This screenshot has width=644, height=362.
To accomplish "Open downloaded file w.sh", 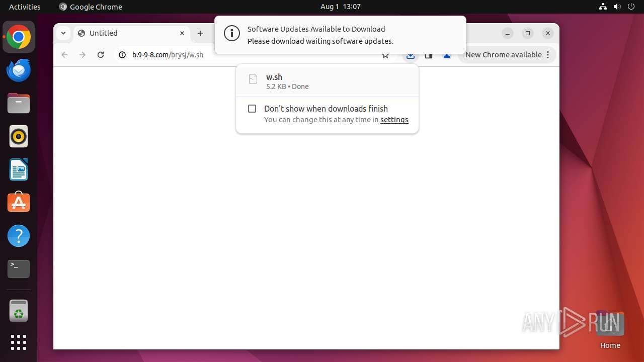I will pos(327,81).
